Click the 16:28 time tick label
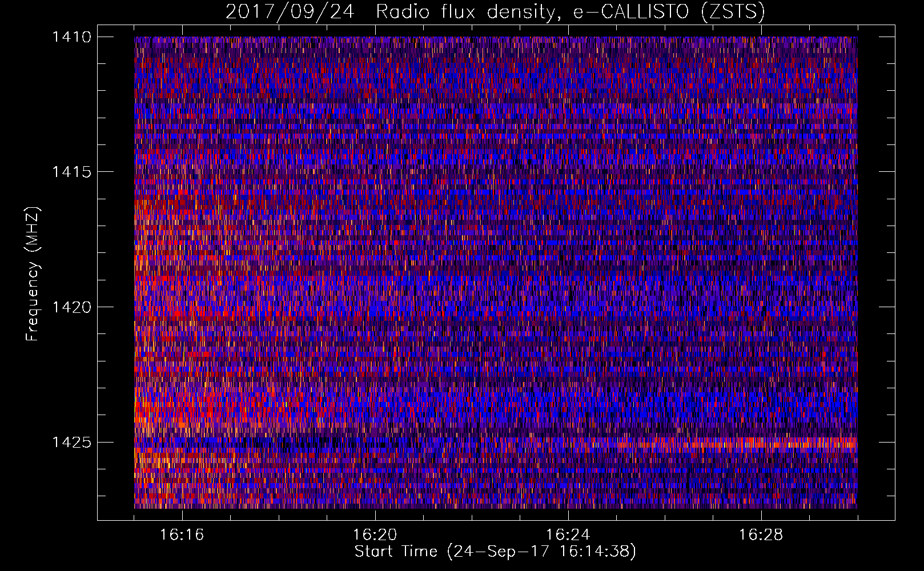Image resolution: width=924 pixels, height=571 pixels. (761, 535)
